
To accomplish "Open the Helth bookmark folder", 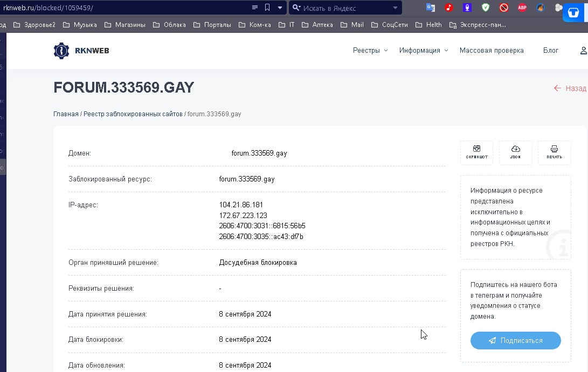I will [428, 25].
